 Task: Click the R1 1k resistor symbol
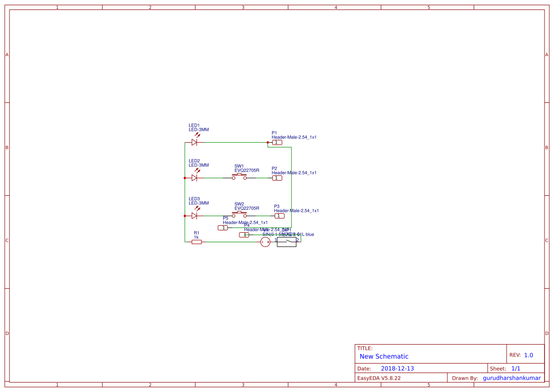[196, 242]
